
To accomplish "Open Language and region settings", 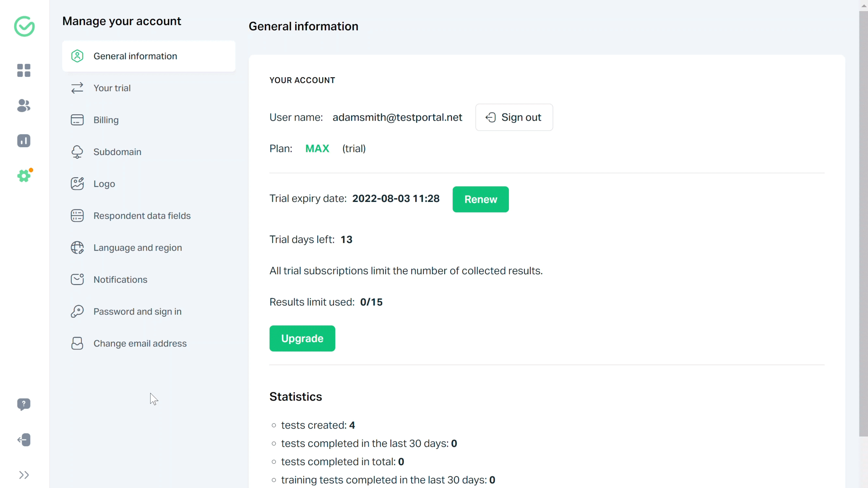I will tap(137, 248).
